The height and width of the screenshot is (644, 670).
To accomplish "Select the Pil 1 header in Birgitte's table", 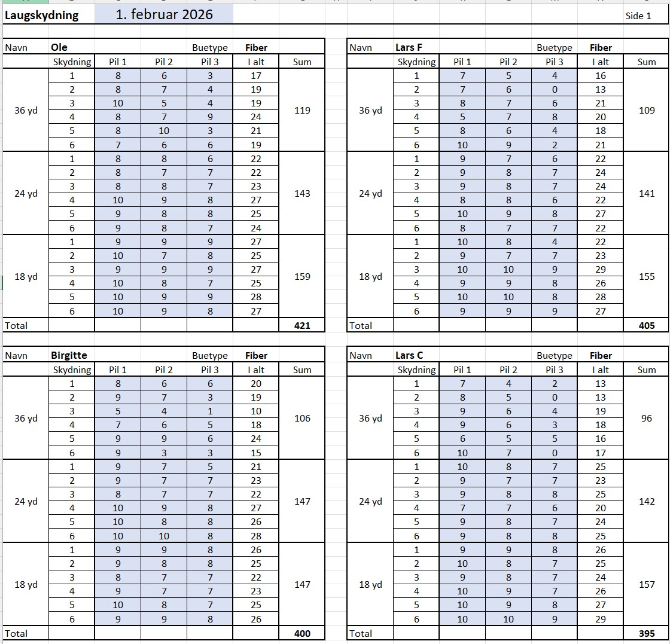I will coord(118,370).
